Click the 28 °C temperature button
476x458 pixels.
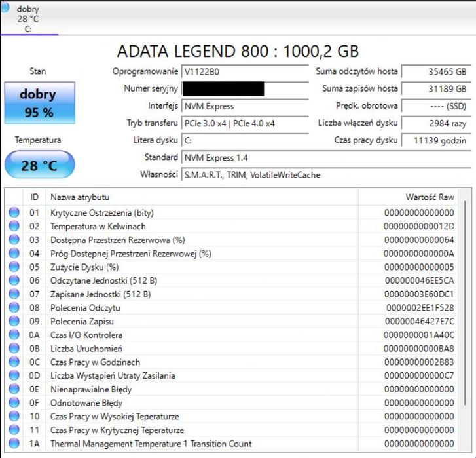click(x=39, y=164)
